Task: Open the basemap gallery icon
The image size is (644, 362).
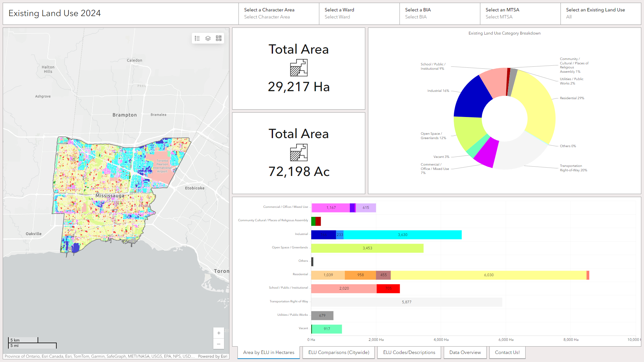Action: [x=219, y=39]
